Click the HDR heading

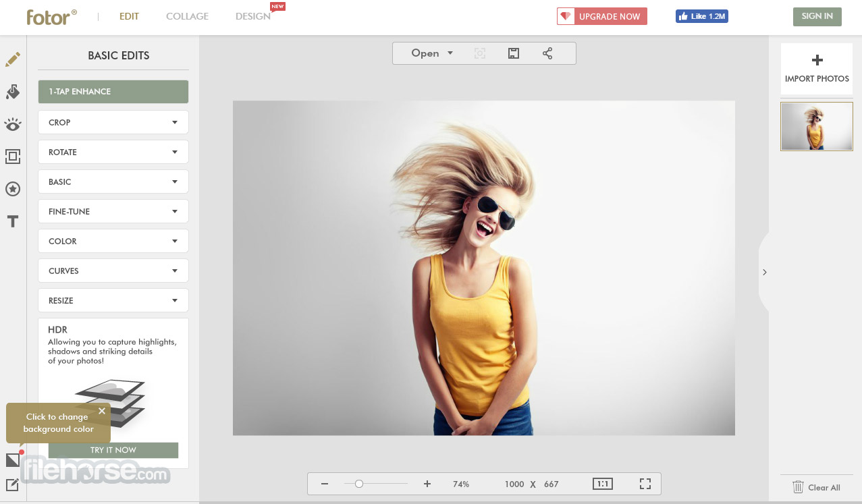point(57,330)
